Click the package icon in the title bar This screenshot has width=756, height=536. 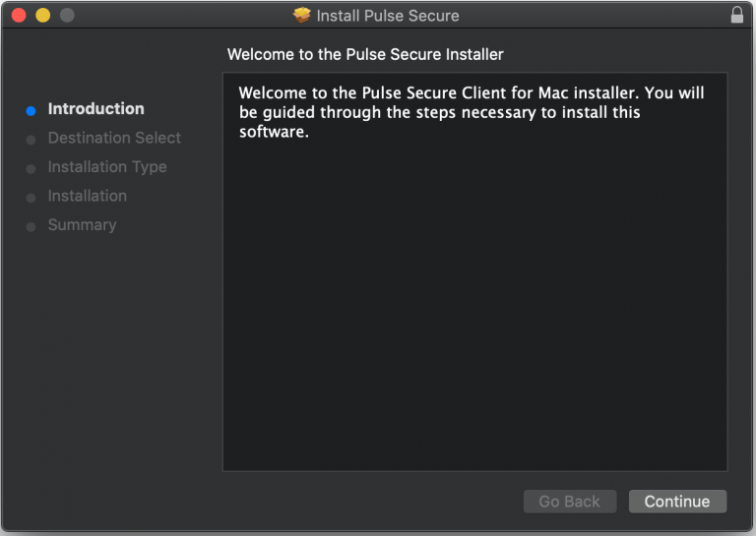(302, 16)
